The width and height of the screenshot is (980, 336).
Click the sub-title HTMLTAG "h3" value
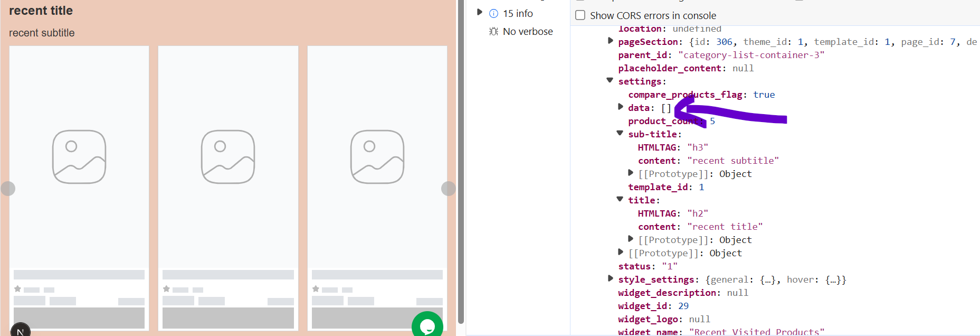698,147
